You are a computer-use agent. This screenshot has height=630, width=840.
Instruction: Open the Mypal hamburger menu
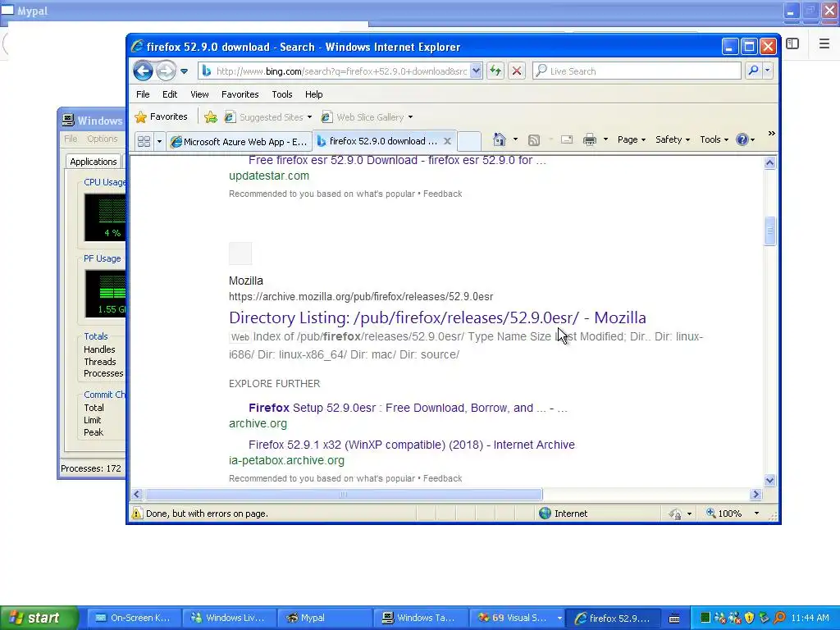tap(824, 43)
